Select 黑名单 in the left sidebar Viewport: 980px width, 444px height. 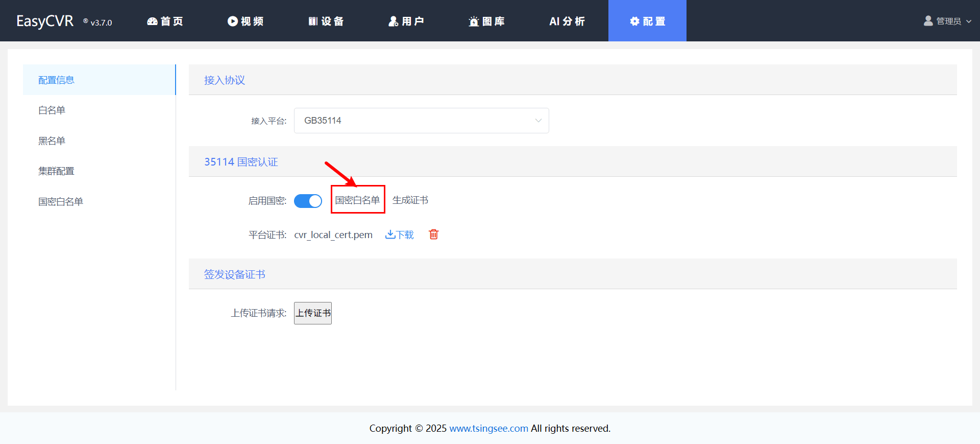point(52,141)
